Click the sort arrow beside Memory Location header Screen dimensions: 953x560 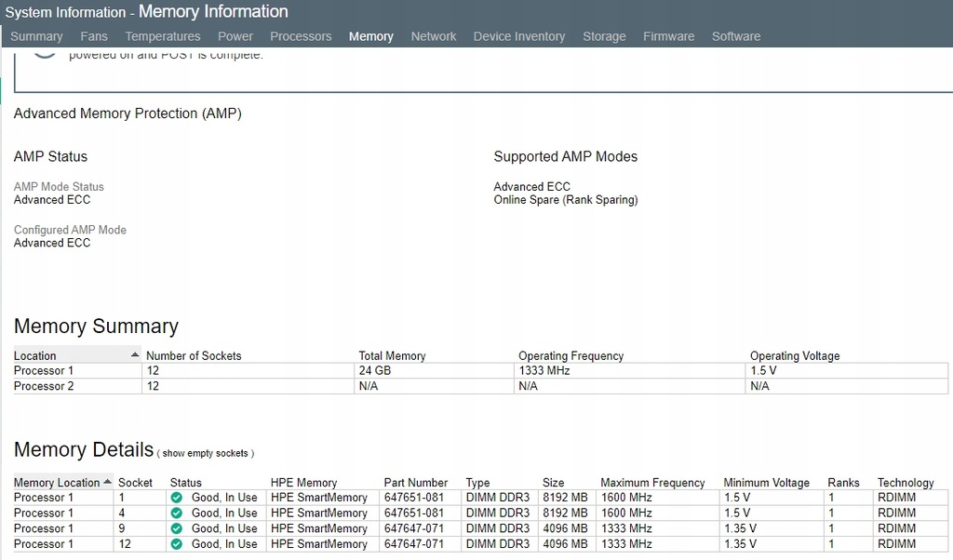[108, 482]
